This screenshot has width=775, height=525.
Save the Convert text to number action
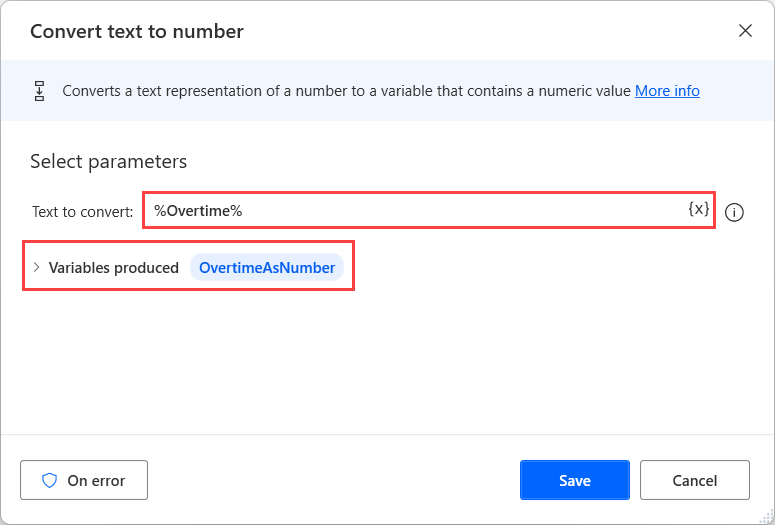point(574,480)
